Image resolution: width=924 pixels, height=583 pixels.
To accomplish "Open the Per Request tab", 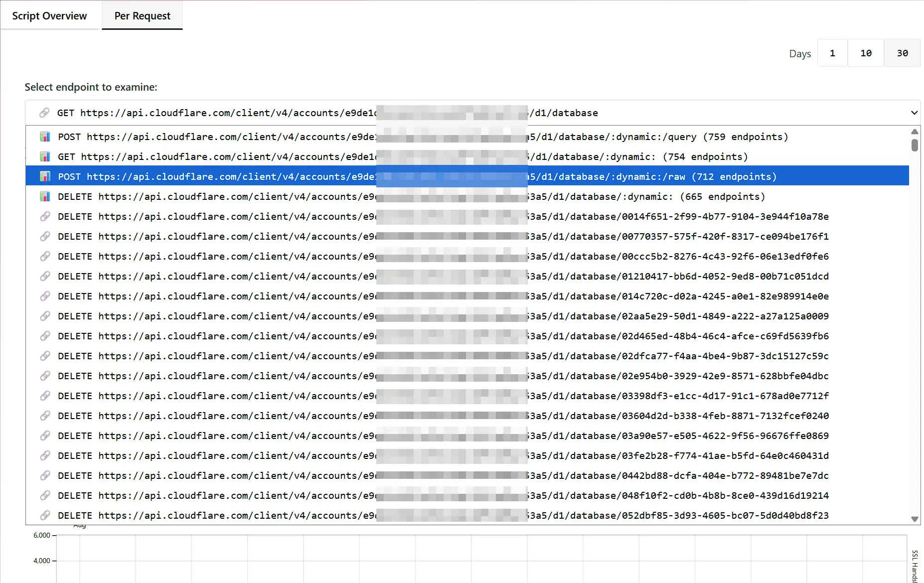I will [x=142, y=15].
